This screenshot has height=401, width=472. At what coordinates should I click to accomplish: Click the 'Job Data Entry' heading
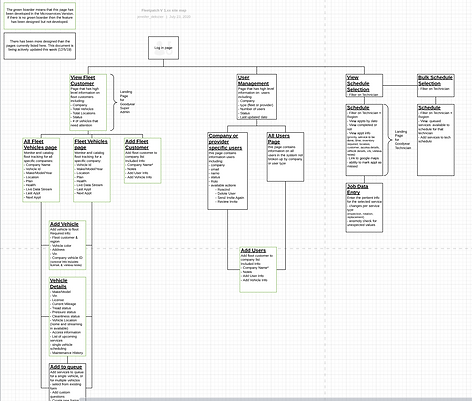pyautogui.click(x=357, y=189)
